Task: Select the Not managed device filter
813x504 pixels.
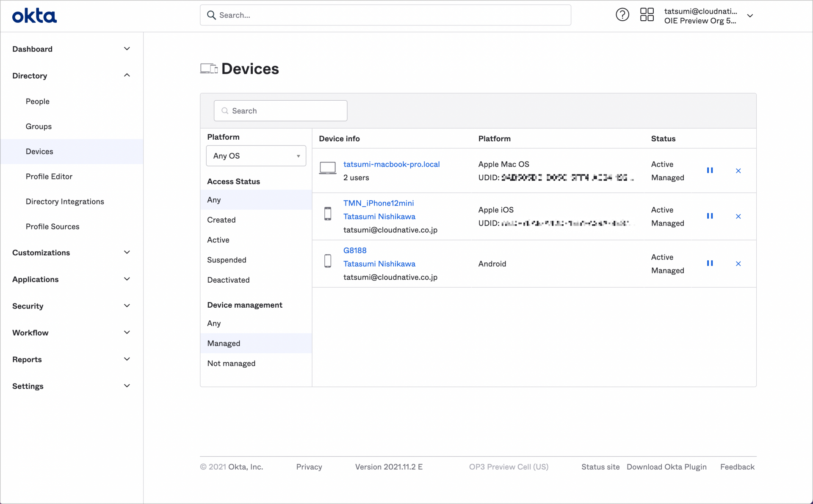Action: 231,363
